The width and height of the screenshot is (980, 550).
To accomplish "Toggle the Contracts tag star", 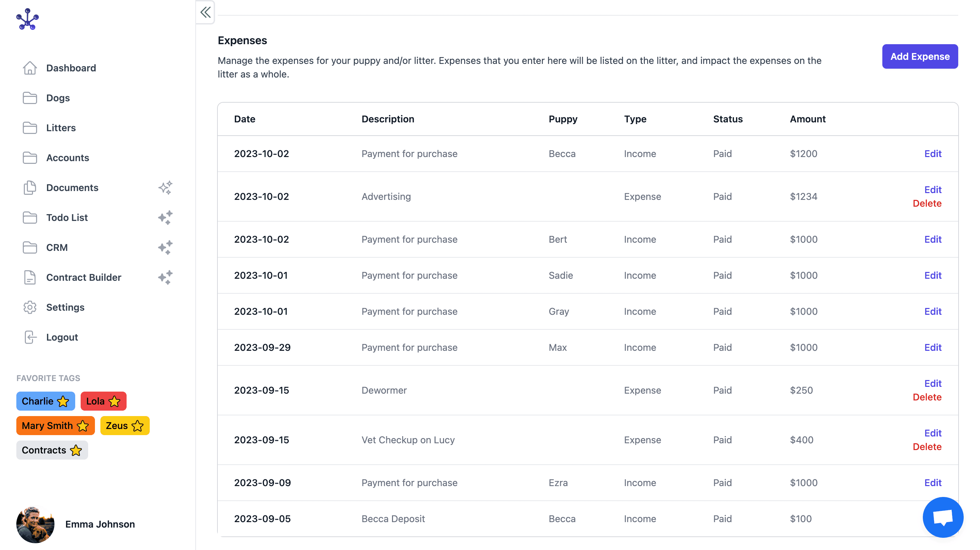I will tap(75, 450).
